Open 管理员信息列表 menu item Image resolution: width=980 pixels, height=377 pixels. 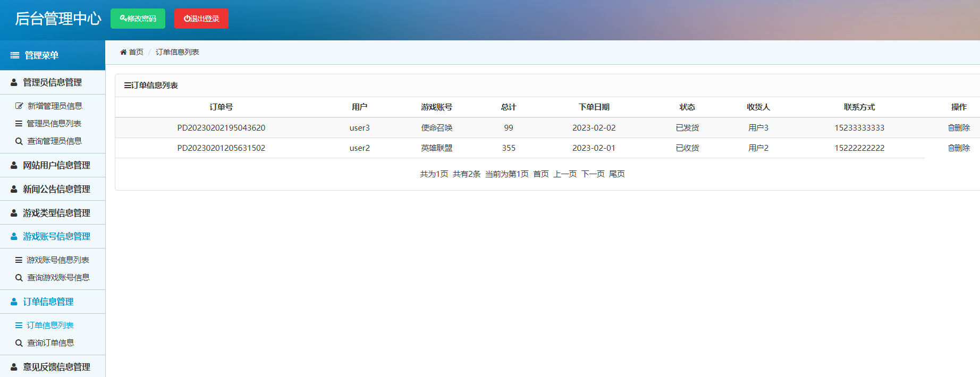[x=54, y=123]
